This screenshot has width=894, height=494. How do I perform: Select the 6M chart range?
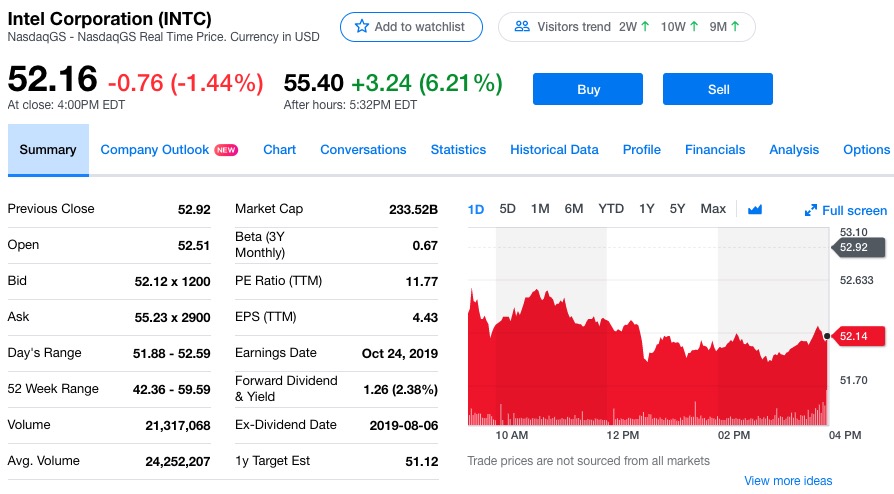point(574,209)
